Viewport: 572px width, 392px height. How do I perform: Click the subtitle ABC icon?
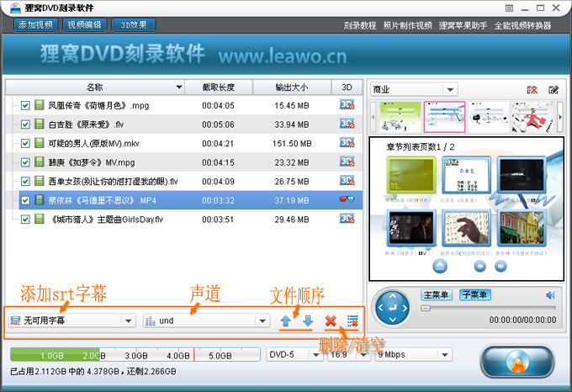pos(15,320)
